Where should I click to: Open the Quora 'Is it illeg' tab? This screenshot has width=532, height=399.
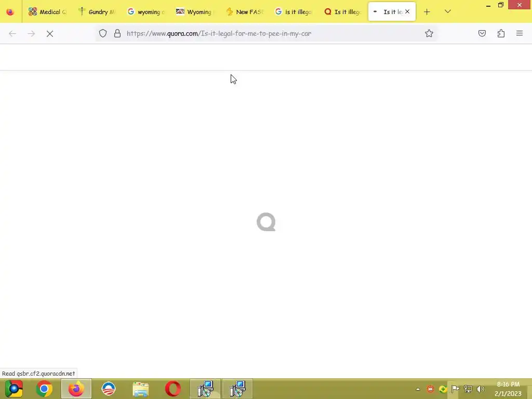[342, 12]
